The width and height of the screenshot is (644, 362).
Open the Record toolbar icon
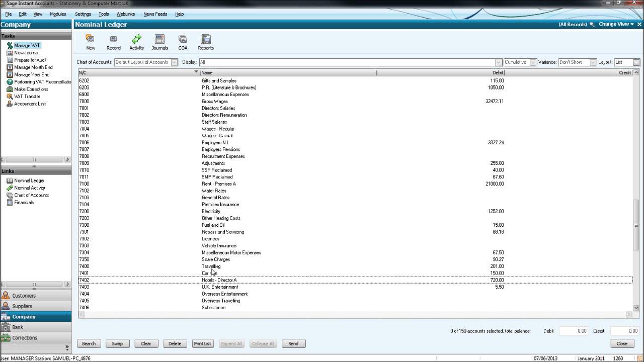(113, 39)
